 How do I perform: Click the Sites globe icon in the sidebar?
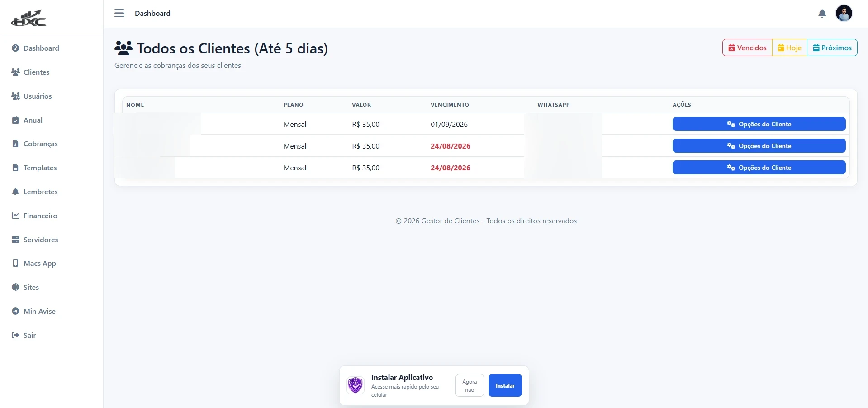point(15,287)
